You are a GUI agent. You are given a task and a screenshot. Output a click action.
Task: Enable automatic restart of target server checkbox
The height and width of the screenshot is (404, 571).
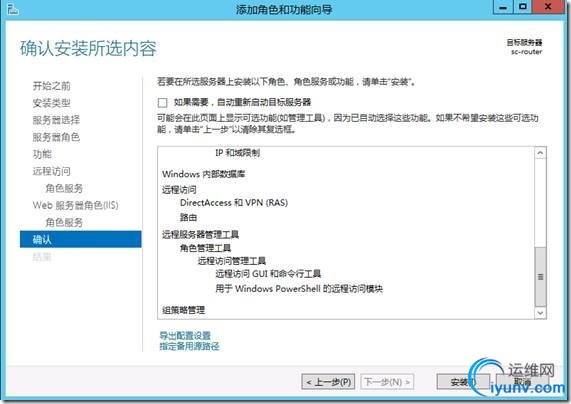[162, 103]
